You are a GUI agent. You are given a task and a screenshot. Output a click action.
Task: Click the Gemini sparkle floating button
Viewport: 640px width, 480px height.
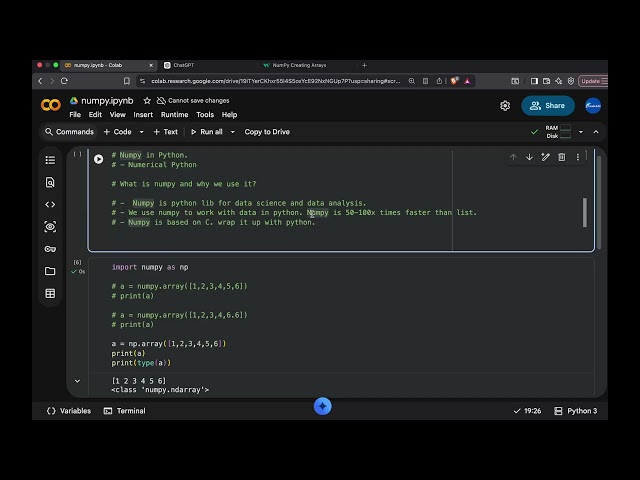(x=322, y=406)
